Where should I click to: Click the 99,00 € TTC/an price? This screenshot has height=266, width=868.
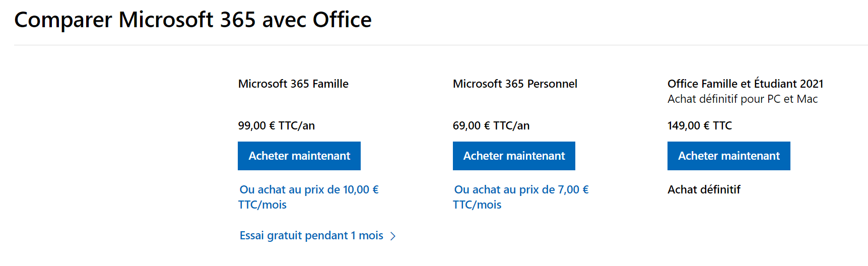[x=277, y=125]
